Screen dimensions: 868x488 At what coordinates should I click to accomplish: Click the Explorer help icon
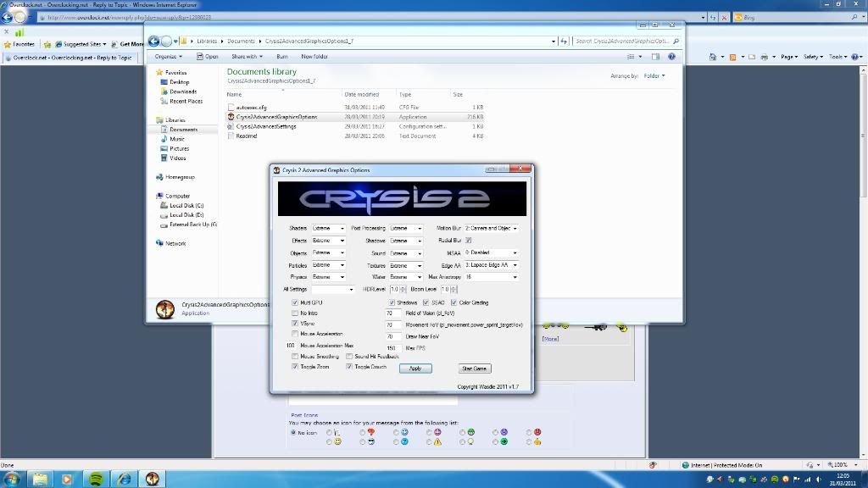(671, 57)
